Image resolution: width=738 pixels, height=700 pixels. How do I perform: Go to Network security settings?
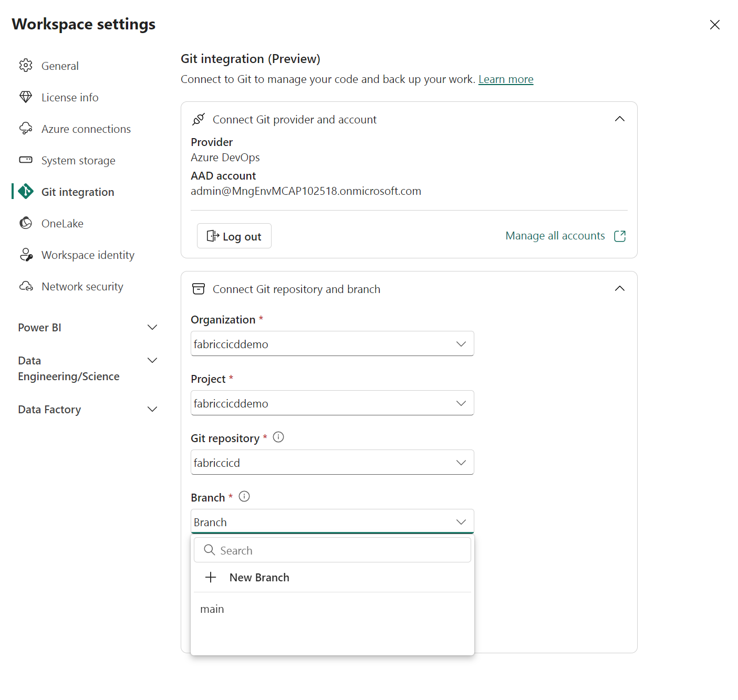tap(82, 287)
